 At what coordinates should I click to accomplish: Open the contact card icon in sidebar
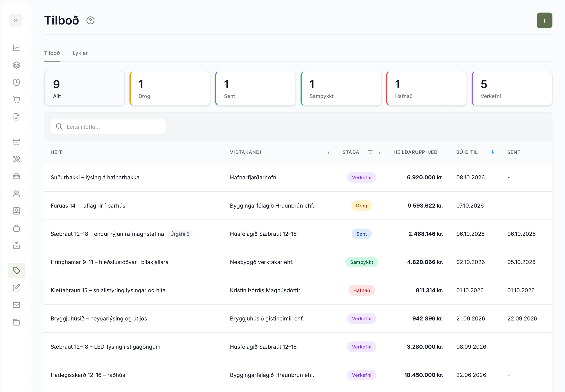point(16,211)
